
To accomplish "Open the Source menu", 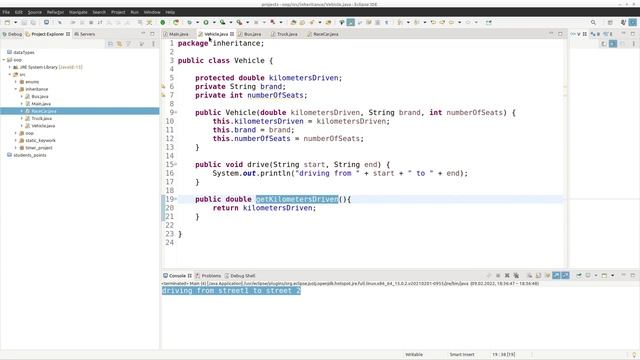I will 35,12.
